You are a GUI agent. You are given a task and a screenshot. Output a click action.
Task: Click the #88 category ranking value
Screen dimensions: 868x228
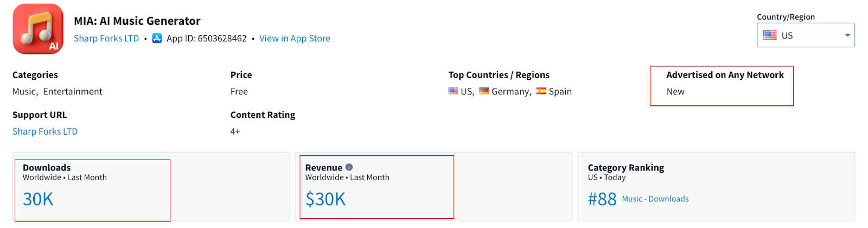(602, 199)
